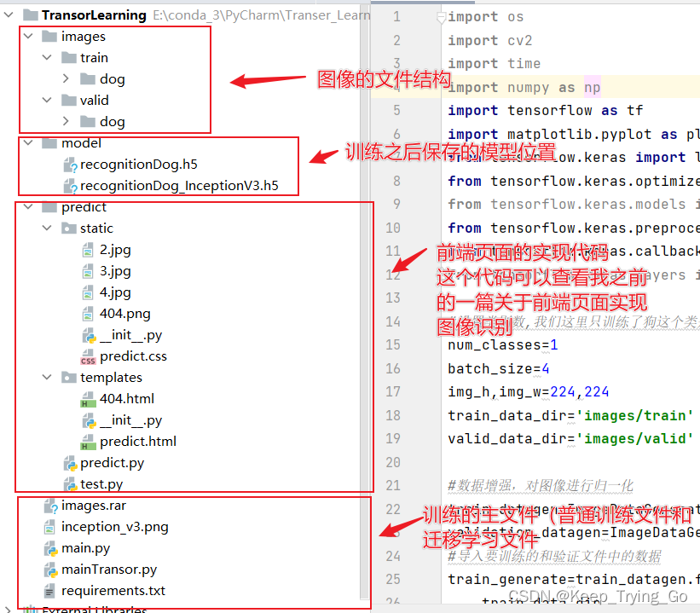This screenshot has height=613, width=700.
Task: Open predict.css file
Action: pyautogui.click(x=133, y=356)
